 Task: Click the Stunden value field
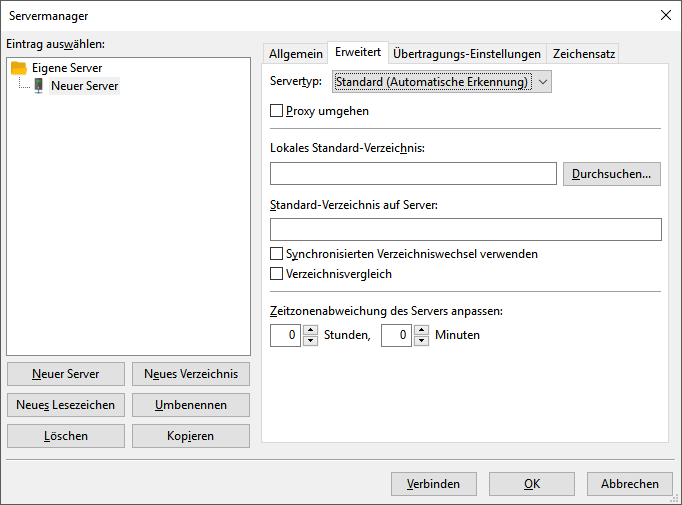[x=285, y=335]
